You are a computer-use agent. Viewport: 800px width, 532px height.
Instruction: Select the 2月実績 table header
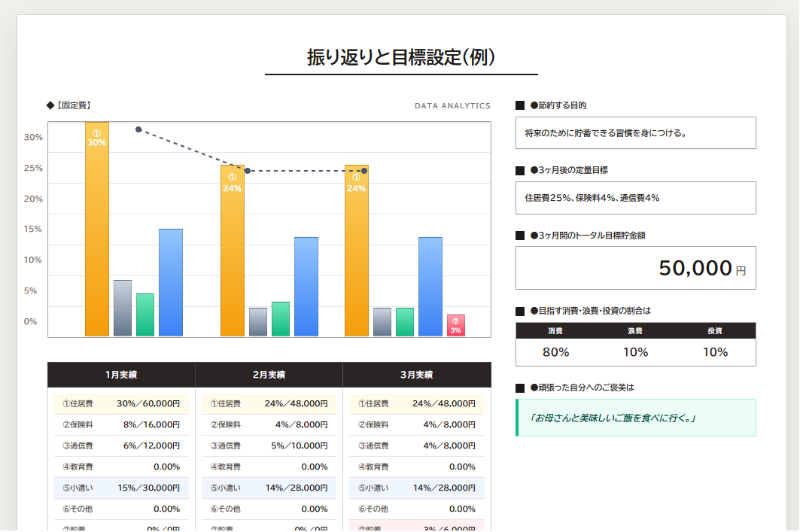(x=269, y=375)
